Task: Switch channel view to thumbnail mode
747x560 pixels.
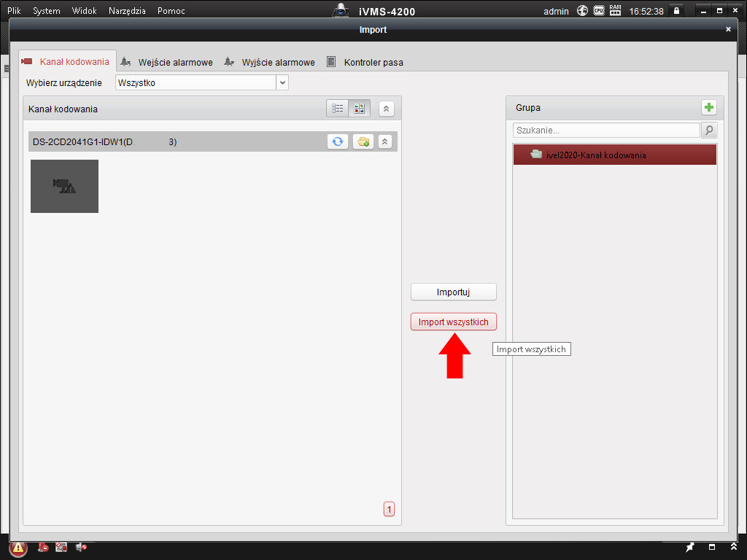Action: coord(359,109)
